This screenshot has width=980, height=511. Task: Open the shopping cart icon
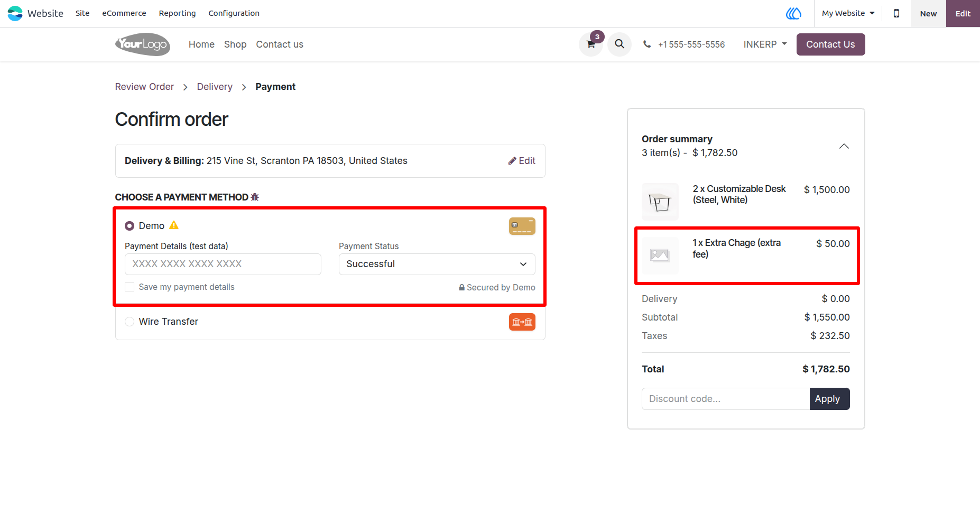[591, 44]
